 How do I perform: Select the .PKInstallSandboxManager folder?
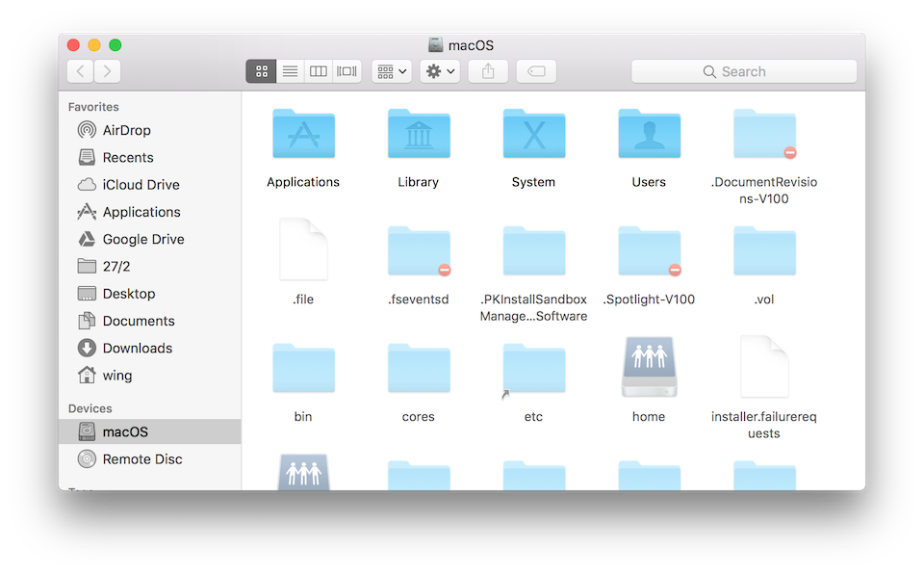(x=534, y=250)
